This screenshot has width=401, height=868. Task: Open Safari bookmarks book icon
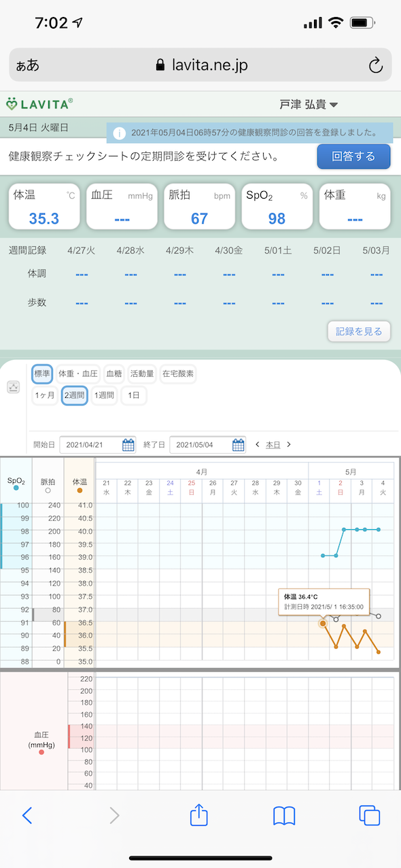(x=283, y=816)
